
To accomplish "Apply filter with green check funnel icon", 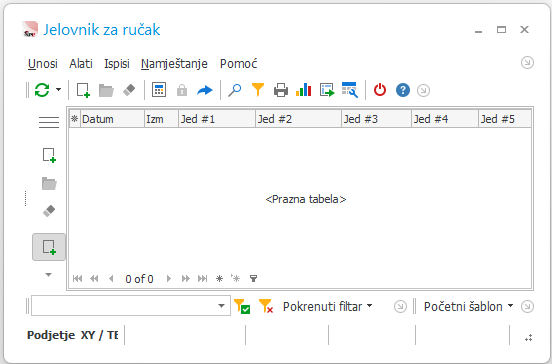I will 242,306.
